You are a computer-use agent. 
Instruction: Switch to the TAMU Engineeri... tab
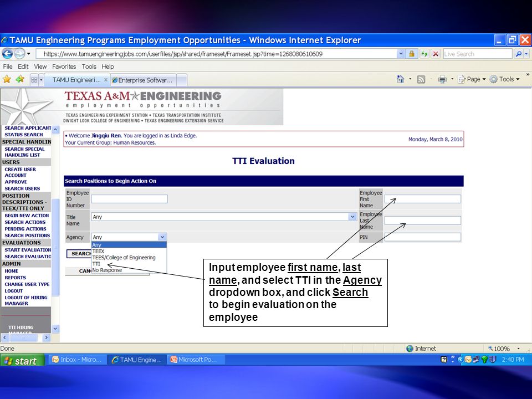point(76,80)
